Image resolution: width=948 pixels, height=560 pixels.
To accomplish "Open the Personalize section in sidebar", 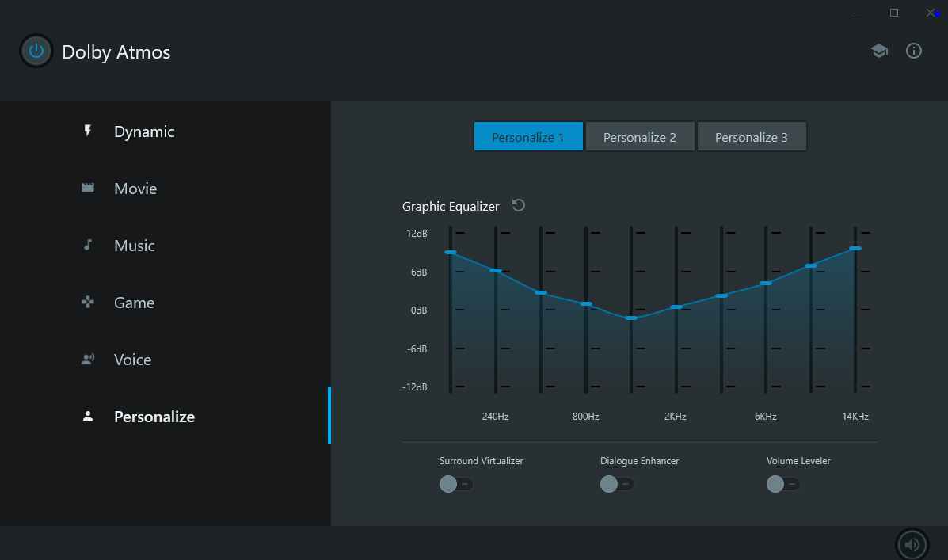I will click(154, 416).
